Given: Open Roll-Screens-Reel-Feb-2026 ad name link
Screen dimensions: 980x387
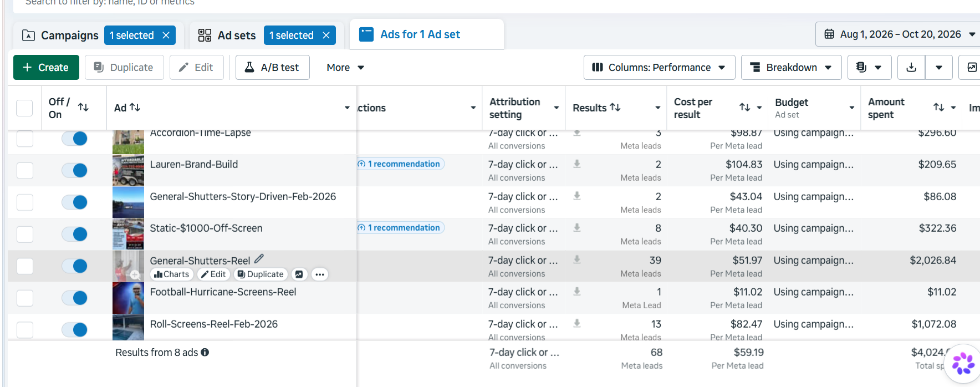Looking at the screenshot, I should 214,324.
